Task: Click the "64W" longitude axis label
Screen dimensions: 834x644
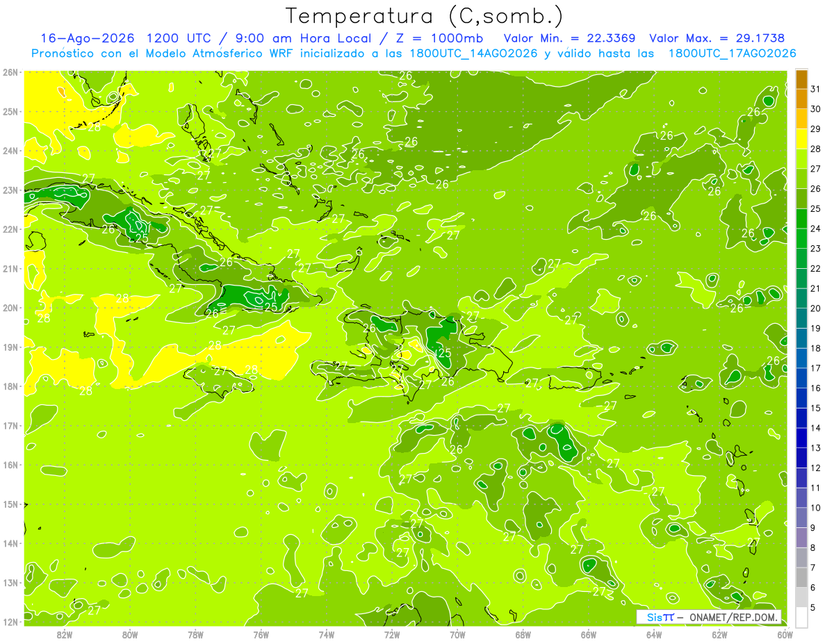Action: click(x=654, y=634)
